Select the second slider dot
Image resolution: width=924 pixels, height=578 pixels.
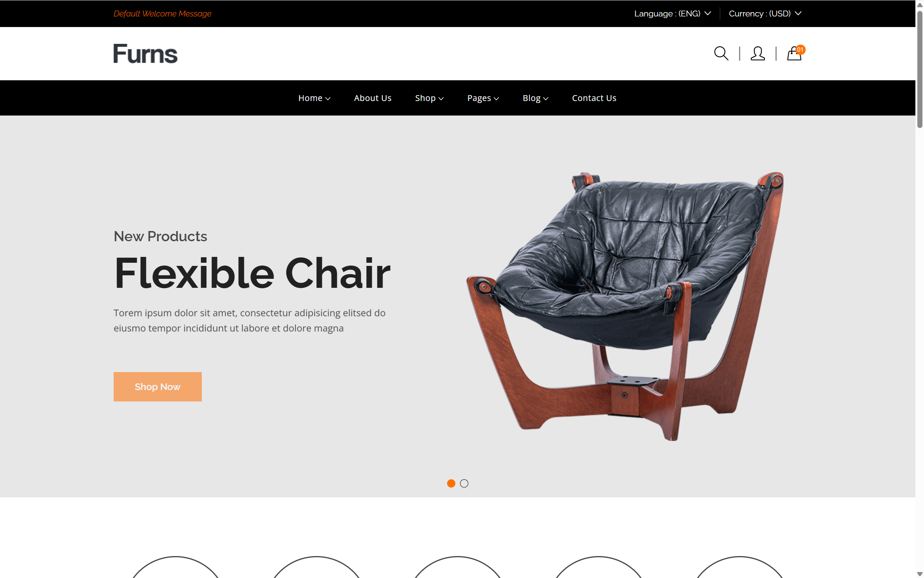[464, 483]
